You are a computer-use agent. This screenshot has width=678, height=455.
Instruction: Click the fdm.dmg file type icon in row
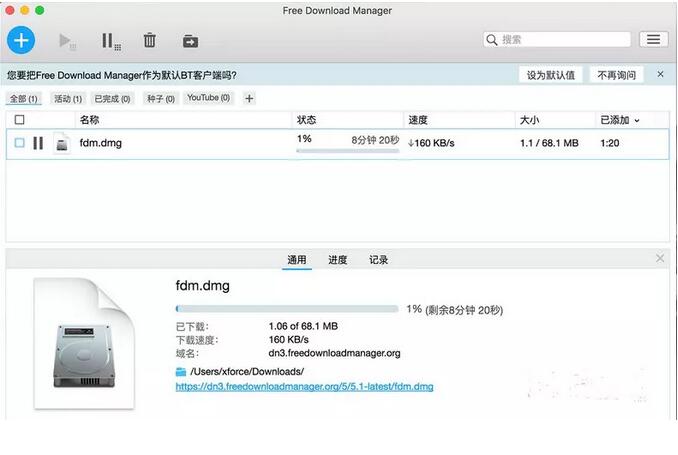coord(62,143)
